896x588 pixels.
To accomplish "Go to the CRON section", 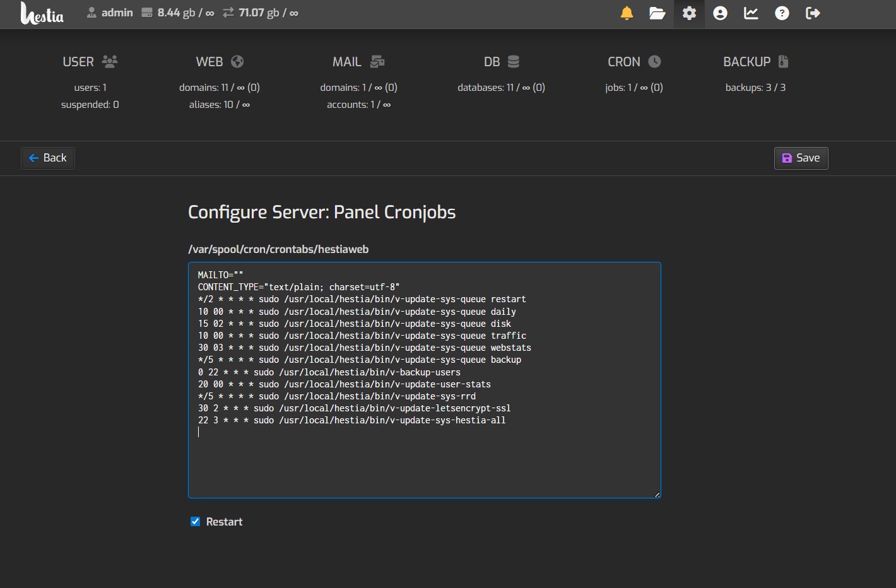I will tap(634, 62).
